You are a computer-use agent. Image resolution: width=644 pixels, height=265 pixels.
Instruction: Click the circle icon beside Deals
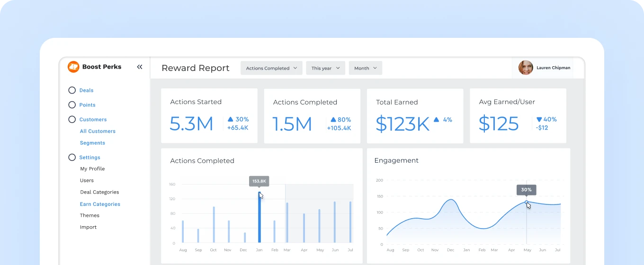tap(72, 90)
